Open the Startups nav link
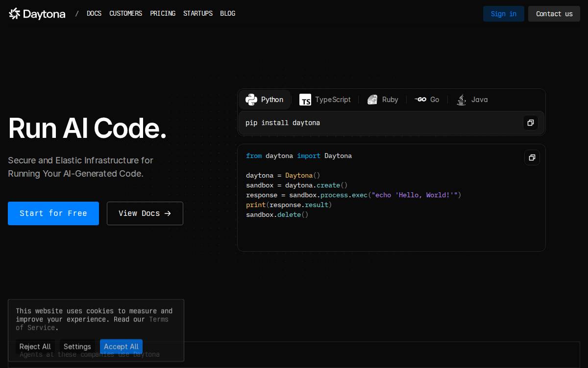The image size is (588, 368). click(x=198, y=14)
